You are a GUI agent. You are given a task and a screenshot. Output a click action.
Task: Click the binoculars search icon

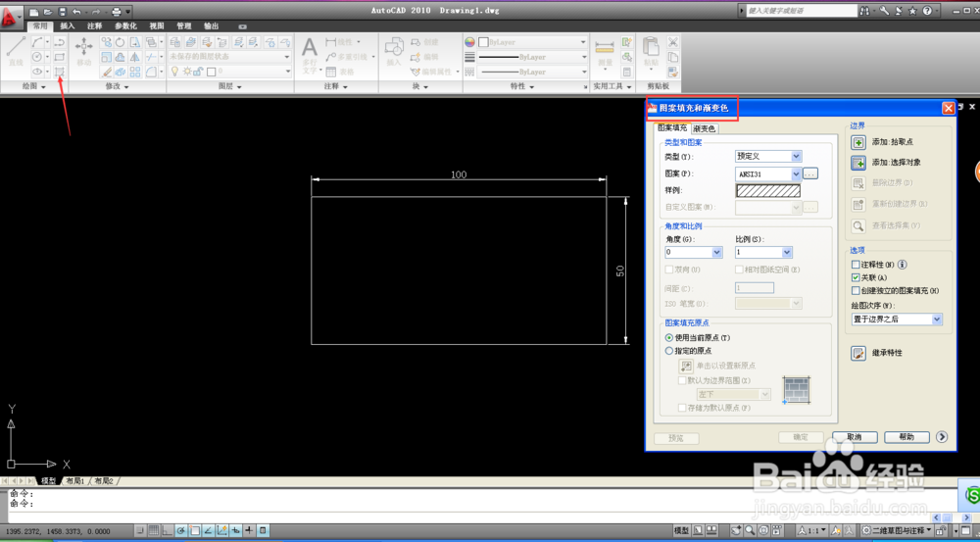(864, 11)
